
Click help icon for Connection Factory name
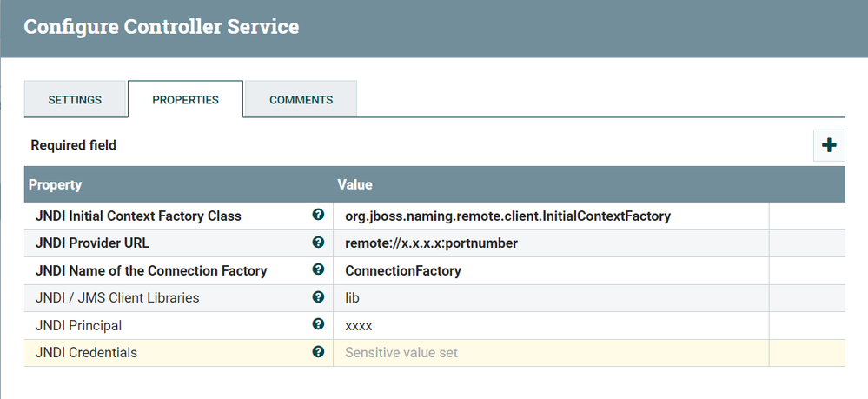[318, 270]
